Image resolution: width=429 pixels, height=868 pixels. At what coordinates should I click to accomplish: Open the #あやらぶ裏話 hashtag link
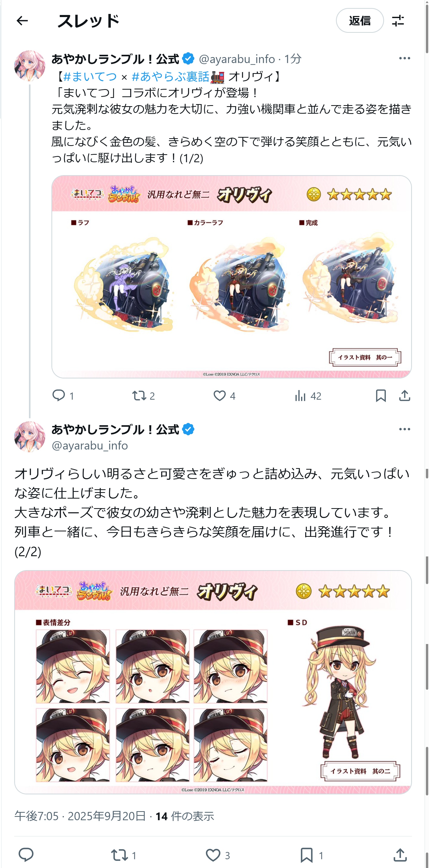point(171,77)
